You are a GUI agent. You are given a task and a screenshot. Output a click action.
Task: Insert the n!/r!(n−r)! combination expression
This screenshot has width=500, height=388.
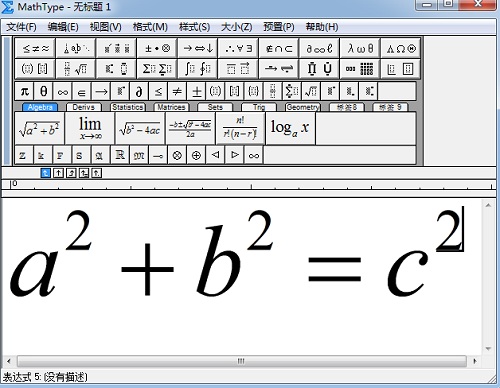pyautogui.click(x=240, y=128)
